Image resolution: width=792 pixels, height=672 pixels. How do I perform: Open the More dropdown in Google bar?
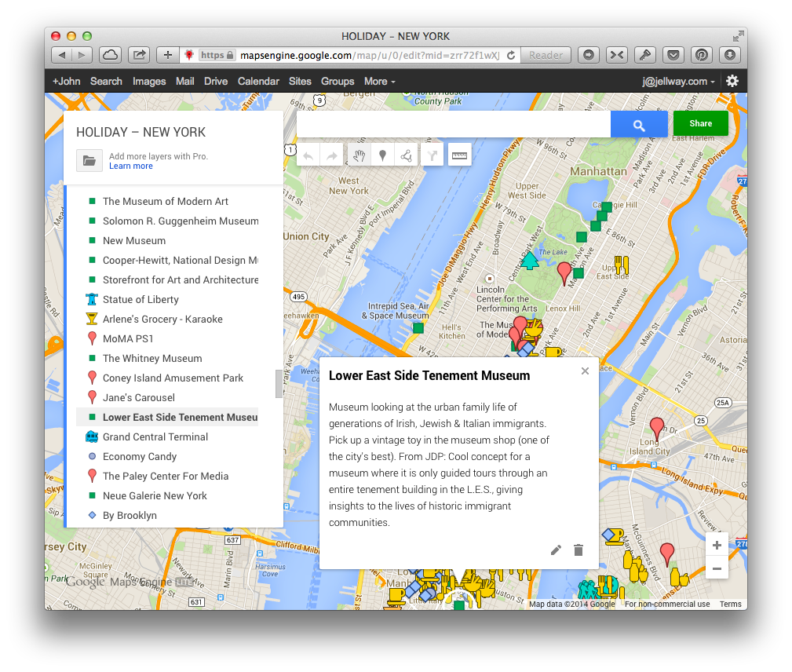tap(379, 82)
